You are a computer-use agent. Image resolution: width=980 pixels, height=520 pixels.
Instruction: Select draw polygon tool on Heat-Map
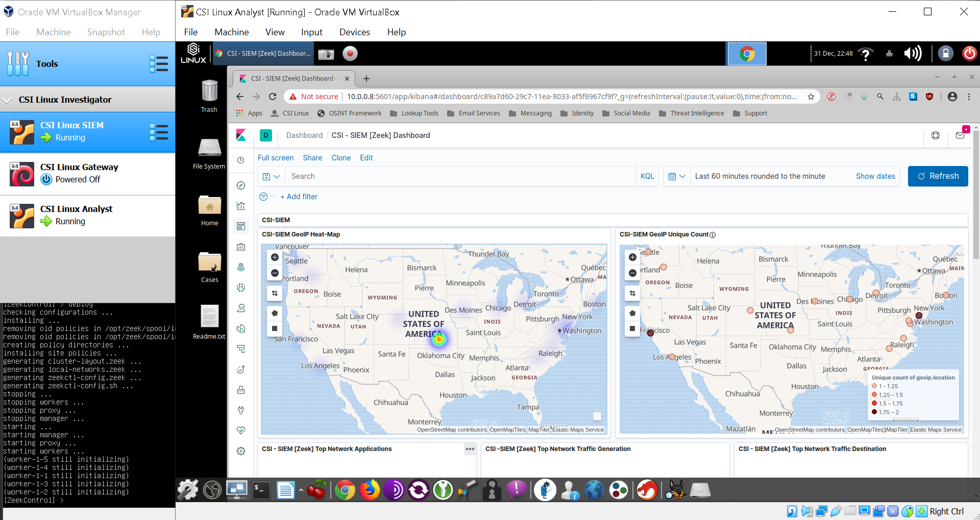click(x=275, y=313)
